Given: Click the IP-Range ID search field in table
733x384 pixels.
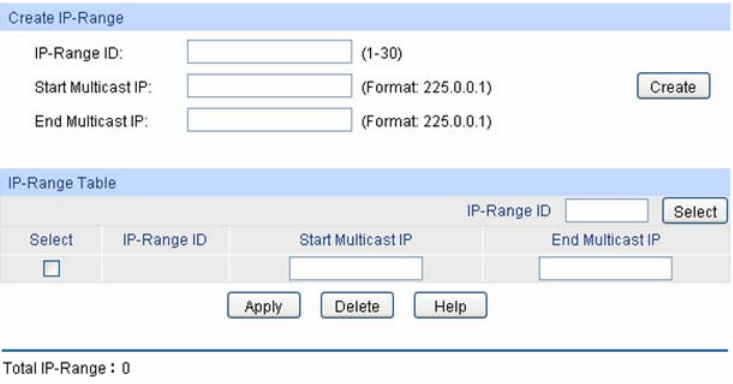Looking at the screenshot, I should click(x=607, y=211).
